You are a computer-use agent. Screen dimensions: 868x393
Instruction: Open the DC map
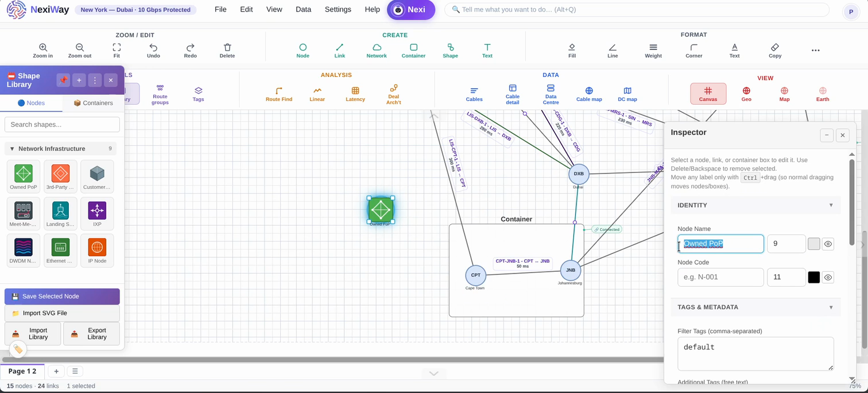point(627,94)
